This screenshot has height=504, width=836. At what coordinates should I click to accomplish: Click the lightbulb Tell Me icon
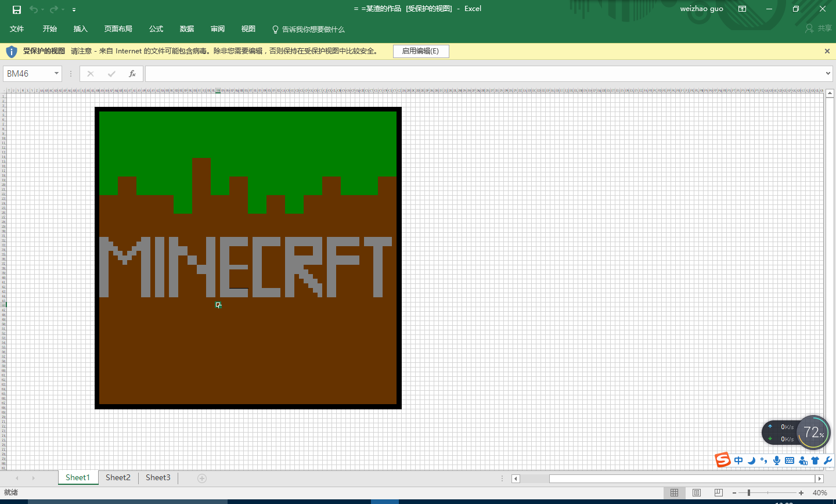coord(275,29)
